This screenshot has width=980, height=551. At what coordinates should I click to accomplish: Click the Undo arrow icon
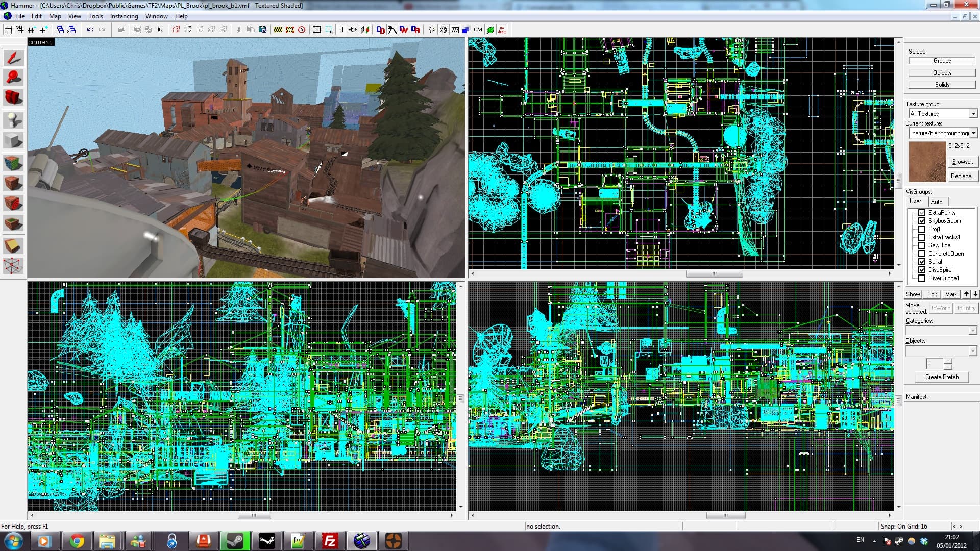(x=90, y=30)
